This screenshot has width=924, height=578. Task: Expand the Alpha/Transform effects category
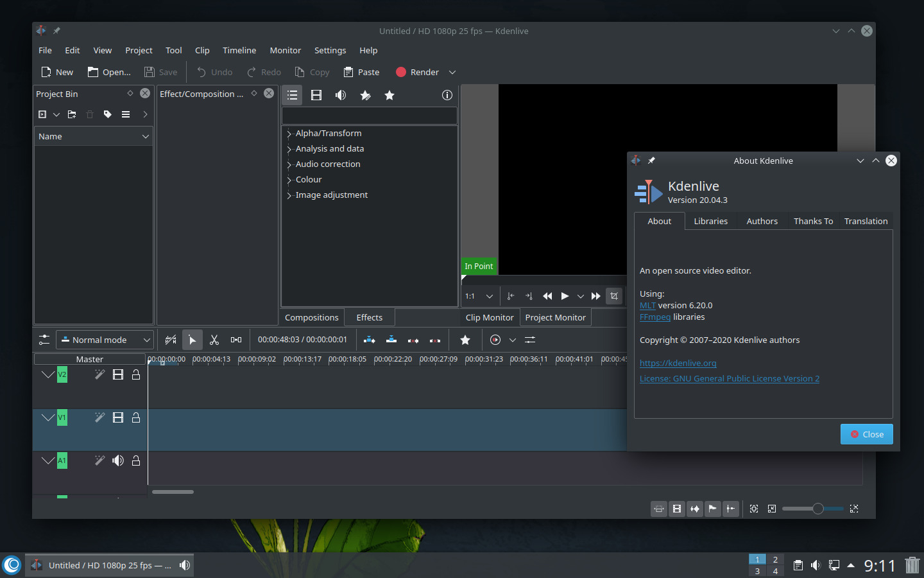click(289, 134)
